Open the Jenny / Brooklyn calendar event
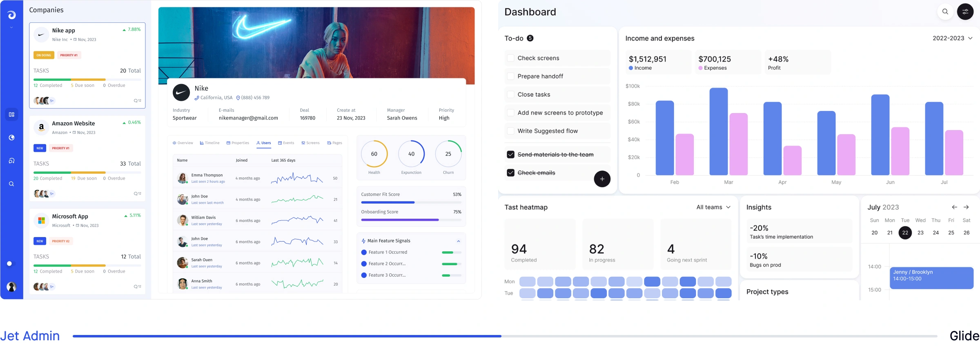The height and width of the screenshot is (346, 980). click(931, 278)
